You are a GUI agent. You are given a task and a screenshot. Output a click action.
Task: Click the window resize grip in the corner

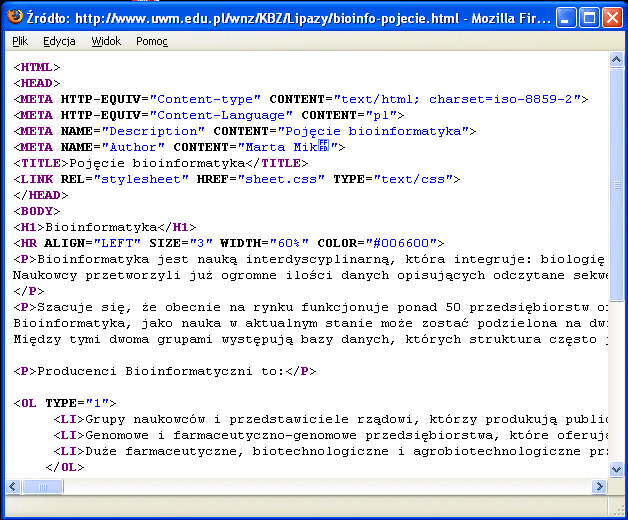click(618, 510)
